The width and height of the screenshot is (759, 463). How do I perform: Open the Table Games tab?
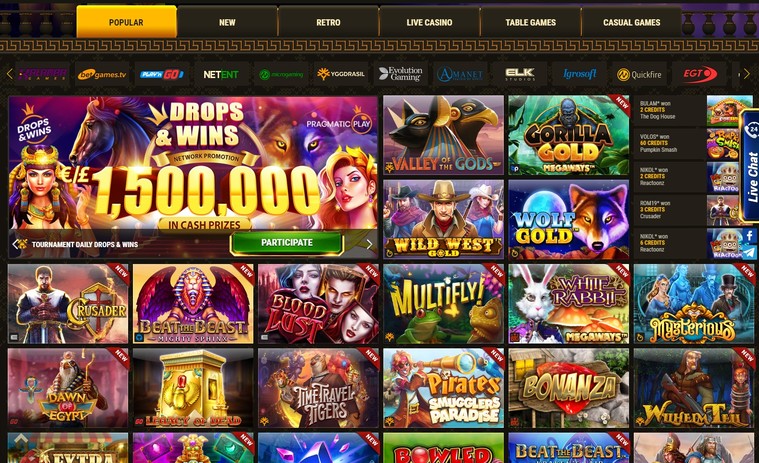click(531, 22)
